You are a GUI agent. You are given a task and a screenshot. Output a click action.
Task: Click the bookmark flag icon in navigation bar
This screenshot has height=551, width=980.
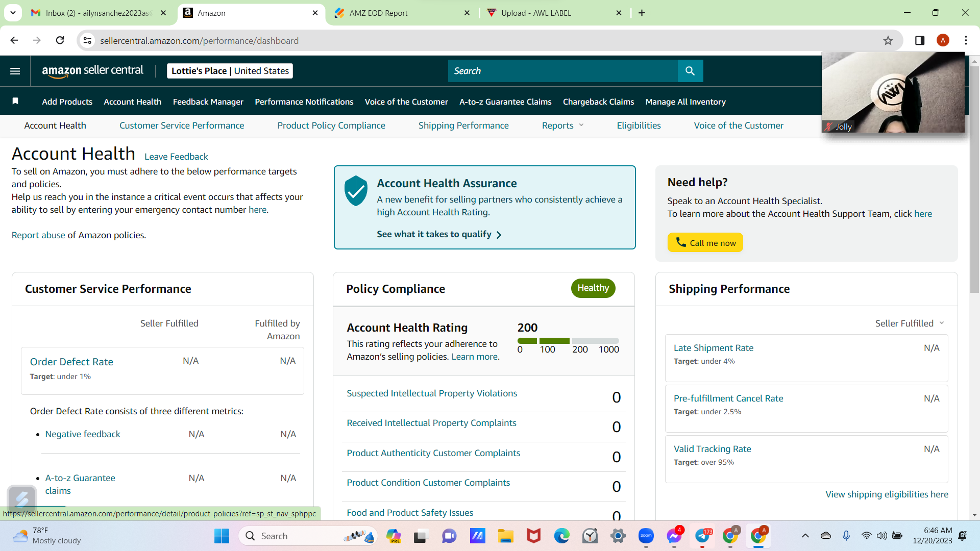coord(15,102)
